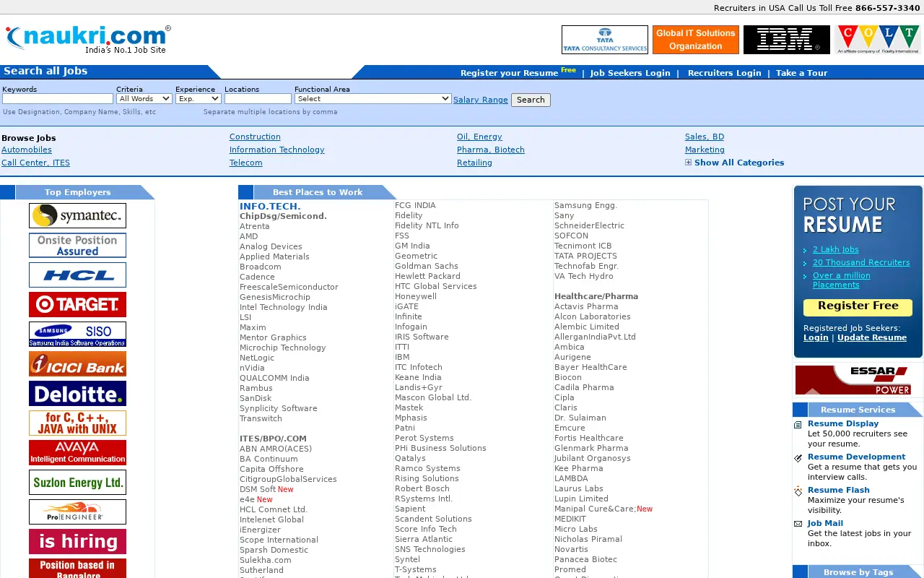Browse Oil, Energy jobs
The image size is (924, 578).
[x=479, y=137]
